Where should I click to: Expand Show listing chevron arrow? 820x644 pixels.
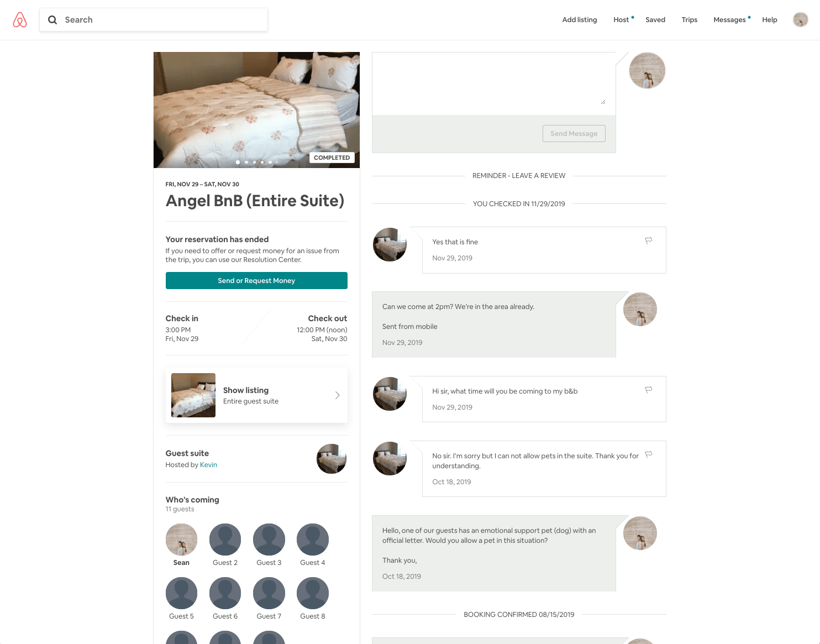point(337,395)
